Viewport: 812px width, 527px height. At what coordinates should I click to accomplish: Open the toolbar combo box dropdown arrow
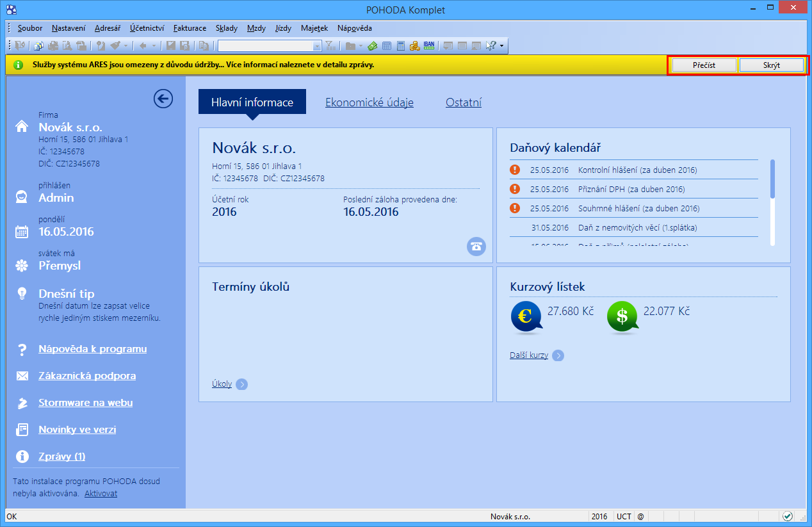tap(317, 46)
